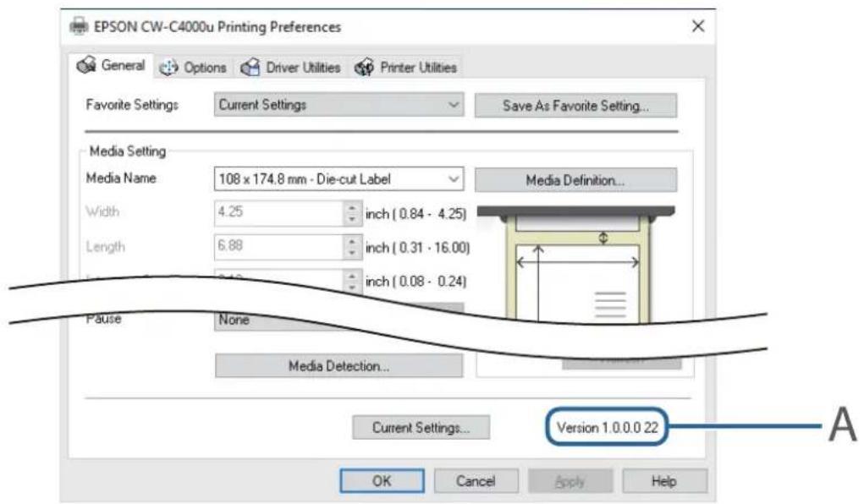Decrease Length with the down arrow
The image size is (864, 504).
(352, 254)
